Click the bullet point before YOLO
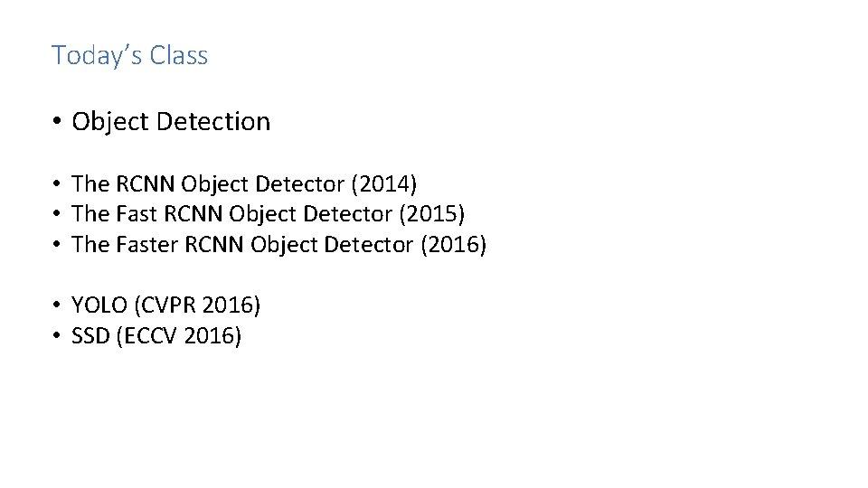Screen dimensions: 868x488 [56, 305]
